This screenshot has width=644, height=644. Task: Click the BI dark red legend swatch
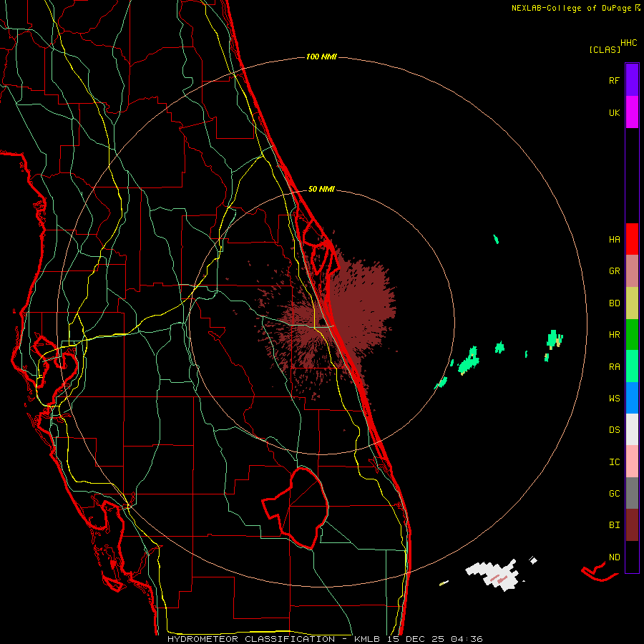pos(632,525)
